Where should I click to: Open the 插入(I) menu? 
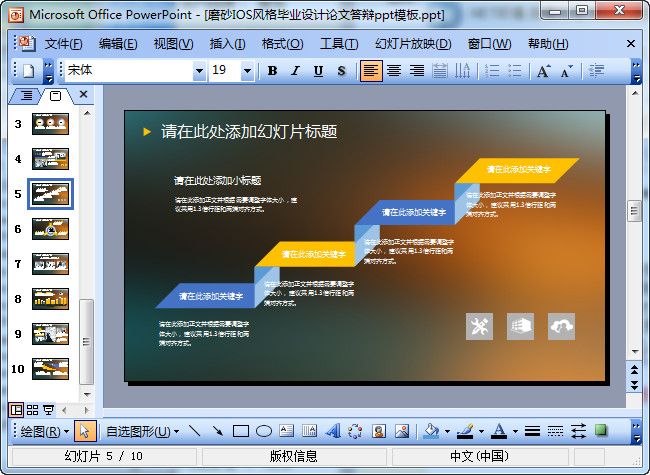[227, 44]
